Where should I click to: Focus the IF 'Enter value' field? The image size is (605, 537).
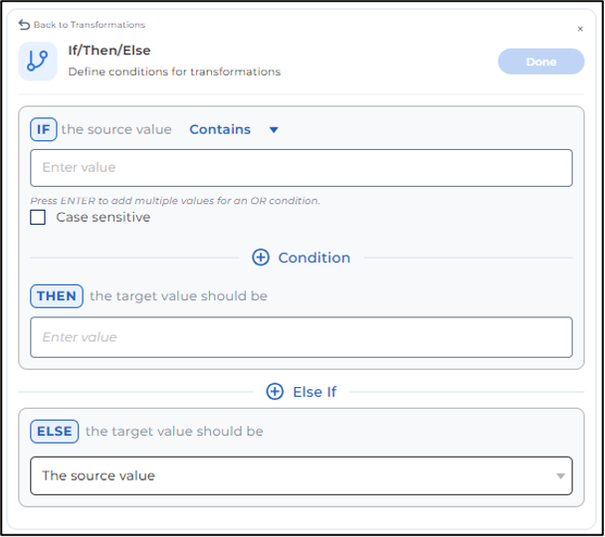point(301,168)
